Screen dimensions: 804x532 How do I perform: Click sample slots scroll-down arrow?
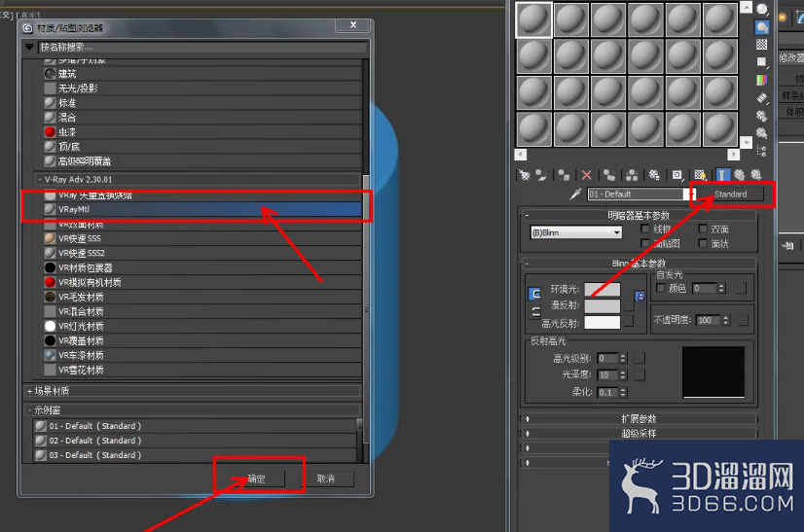coord(746,142)
